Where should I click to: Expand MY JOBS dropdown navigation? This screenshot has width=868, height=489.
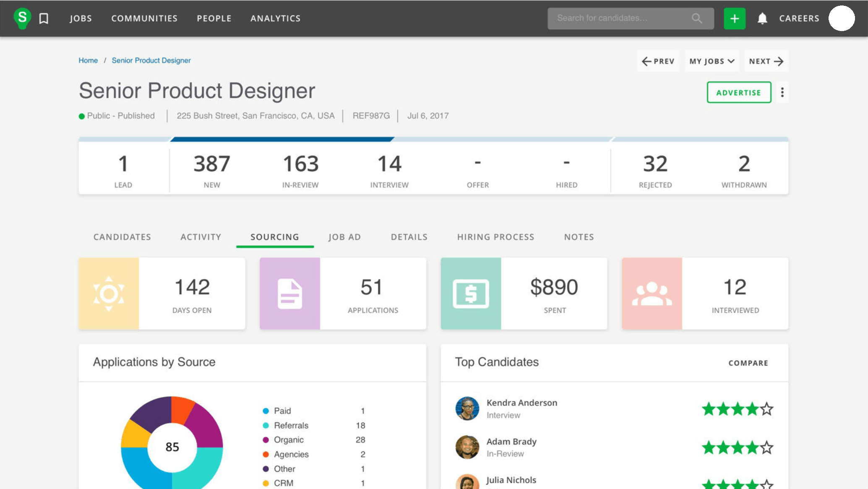pos(711,61)
